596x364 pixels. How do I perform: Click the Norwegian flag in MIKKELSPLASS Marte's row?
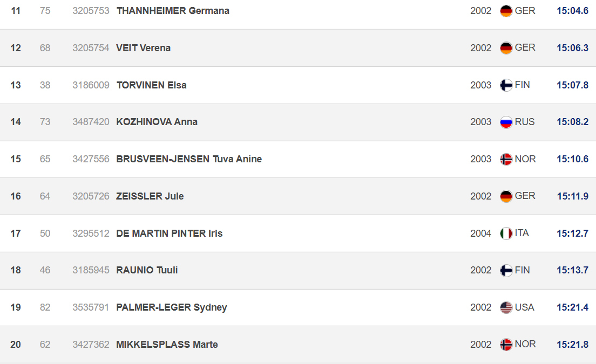tap(506, 345)
